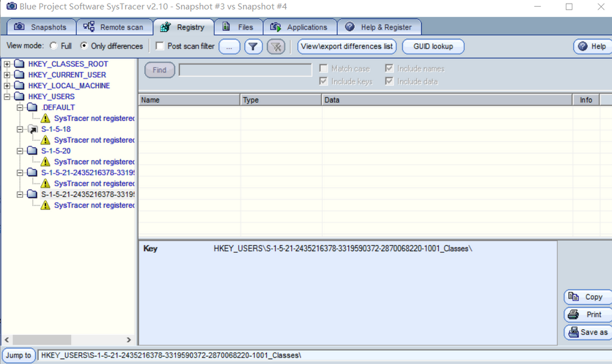Screen dimensions: 612x364
Task: Collapse the selected S-1-5-21-2435216378 key
Action: pyautogui.click(x=20, y=194)
